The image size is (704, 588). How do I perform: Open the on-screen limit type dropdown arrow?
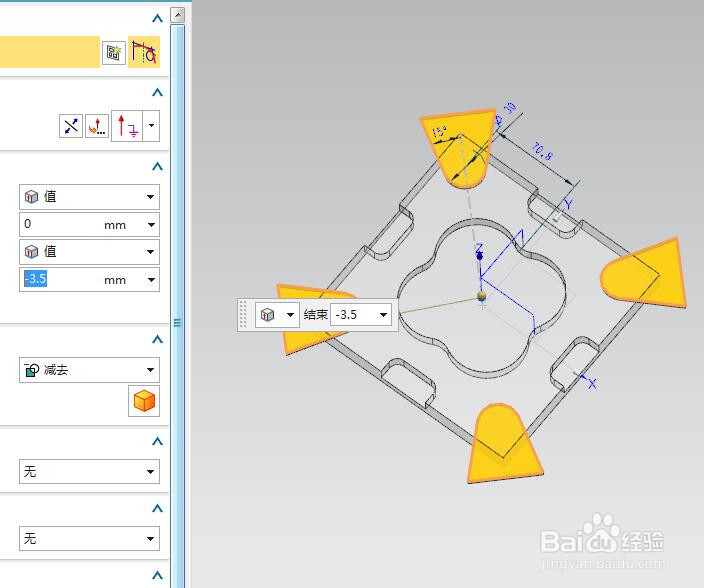pyautogui.click(x=290, y=315)
